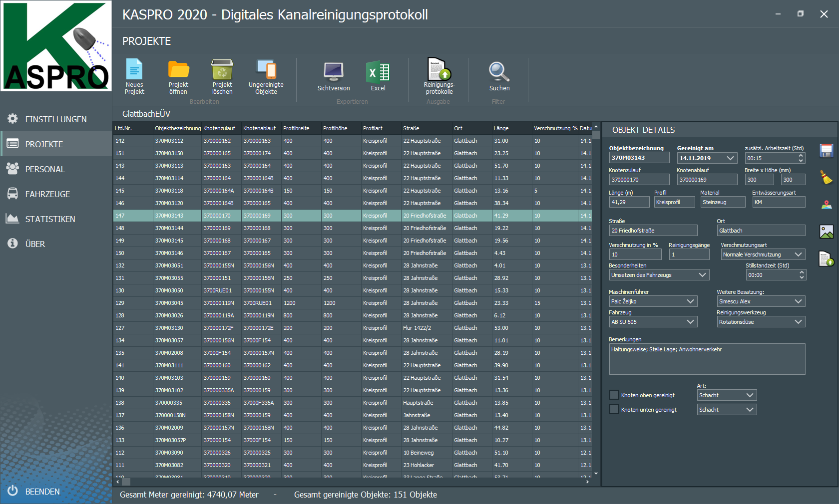Save object details with floppy disk icon
The width and height of the screenshot is (839, 504).
[x=827, y=151]
